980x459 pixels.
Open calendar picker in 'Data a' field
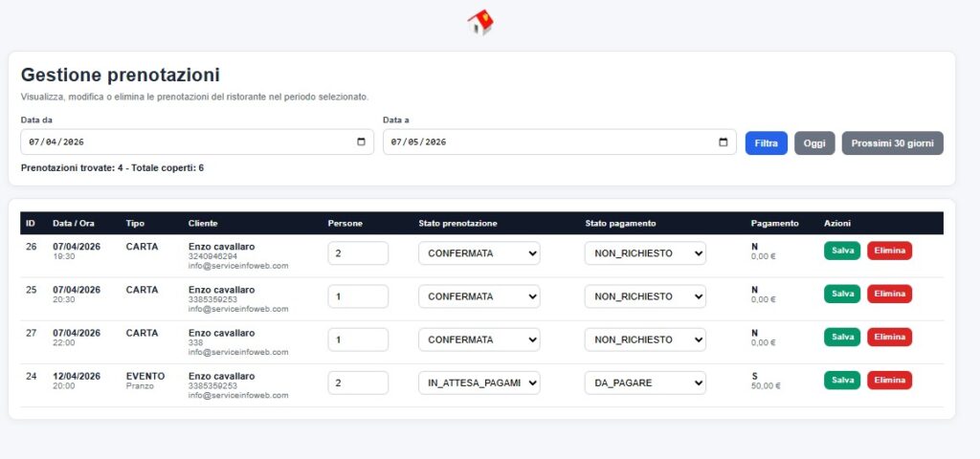point(723,142)
